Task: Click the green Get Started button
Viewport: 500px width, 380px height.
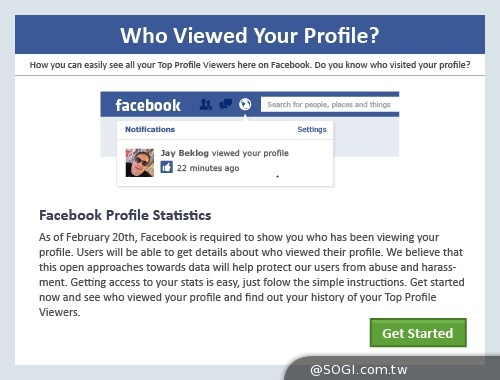Action: tap(418, 333)
